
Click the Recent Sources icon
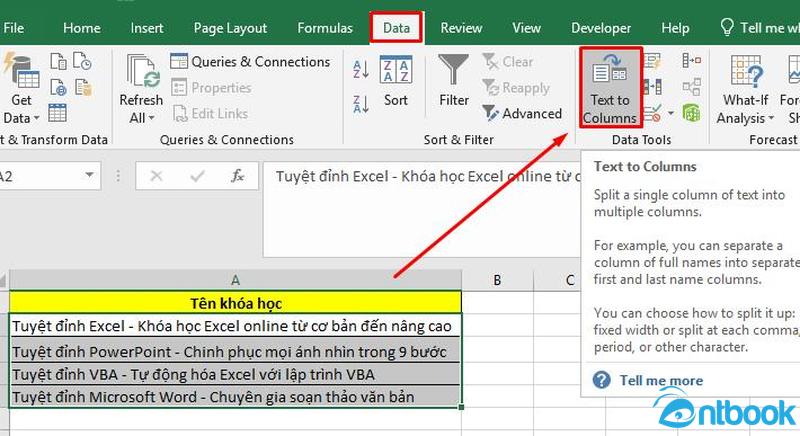[82, 61]
